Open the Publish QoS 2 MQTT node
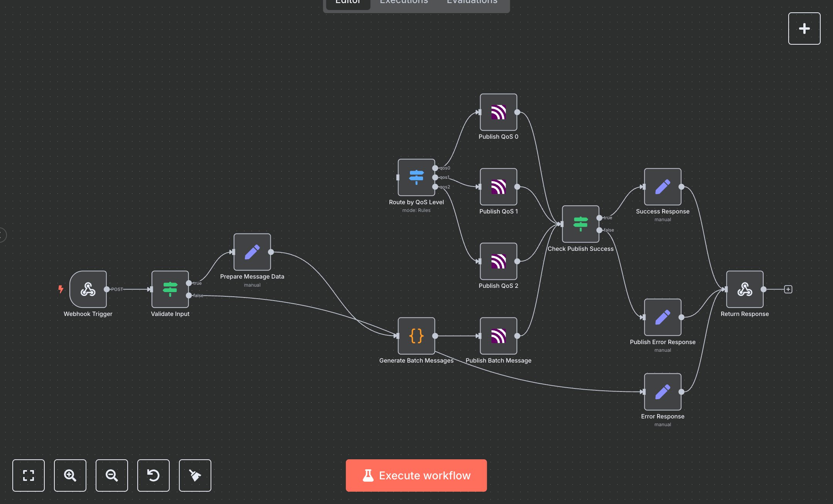The image size is (833, 504). coord(498,262)
